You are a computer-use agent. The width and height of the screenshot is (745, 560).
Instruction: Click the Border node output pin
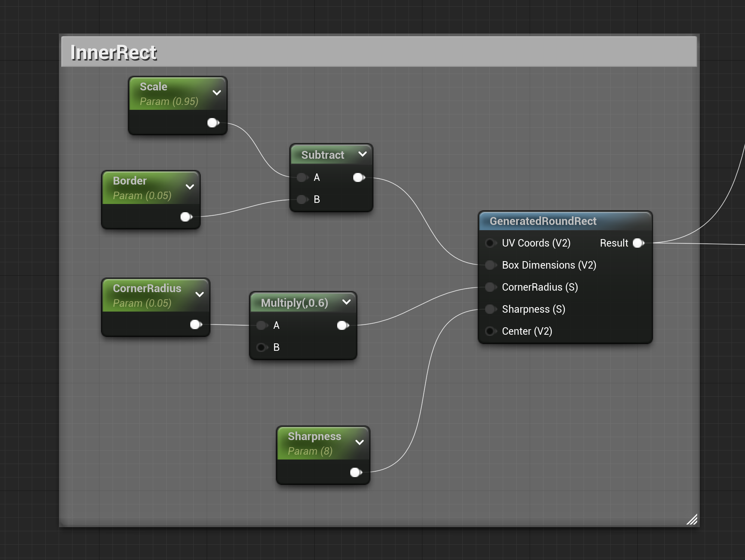pyautogui.click(x=186, y=217)
